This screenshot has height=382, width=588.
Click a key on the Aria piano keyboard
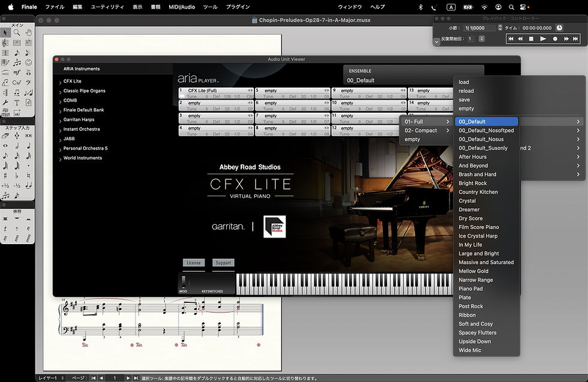coord(344,284)
